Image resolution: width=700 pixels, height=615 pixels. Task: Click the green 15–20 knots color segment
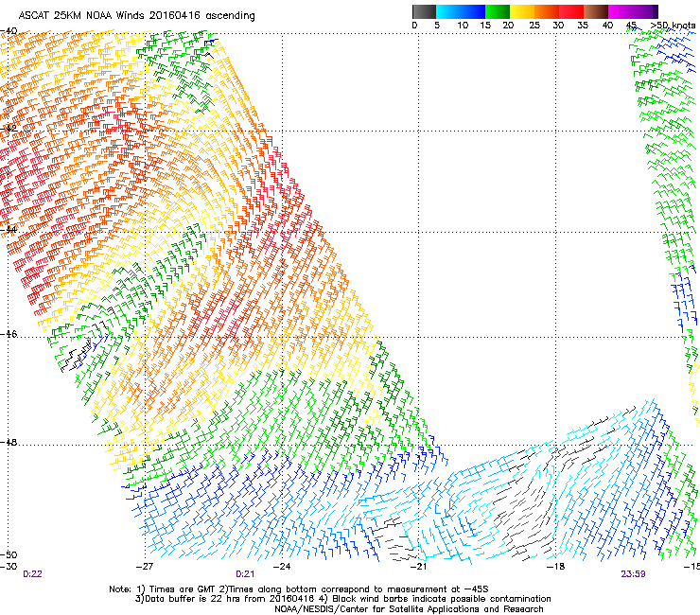click(x=498, y=11)
